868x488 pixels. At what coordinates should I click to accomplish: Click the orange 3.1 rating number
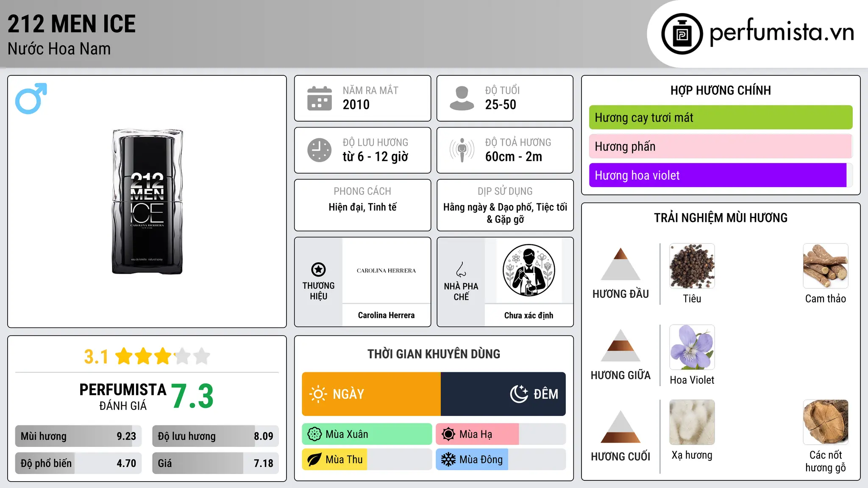[96, 357]
